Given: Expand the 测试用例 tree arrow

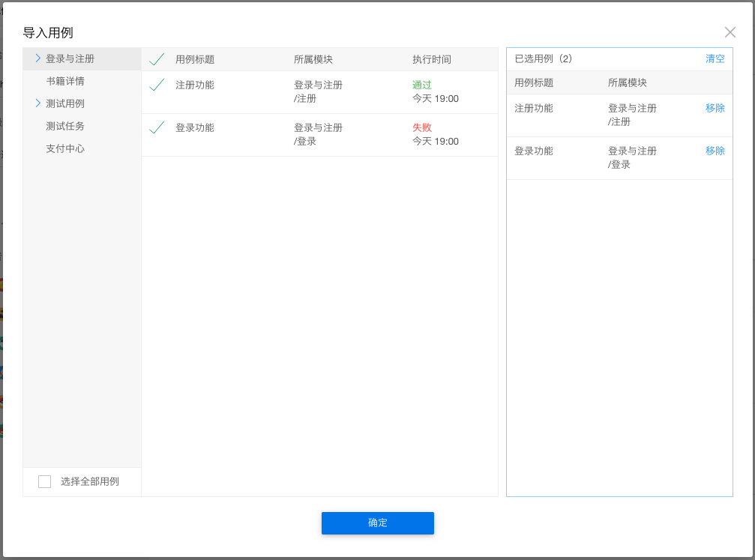Looking at the screenshot, I should (37, 103).
